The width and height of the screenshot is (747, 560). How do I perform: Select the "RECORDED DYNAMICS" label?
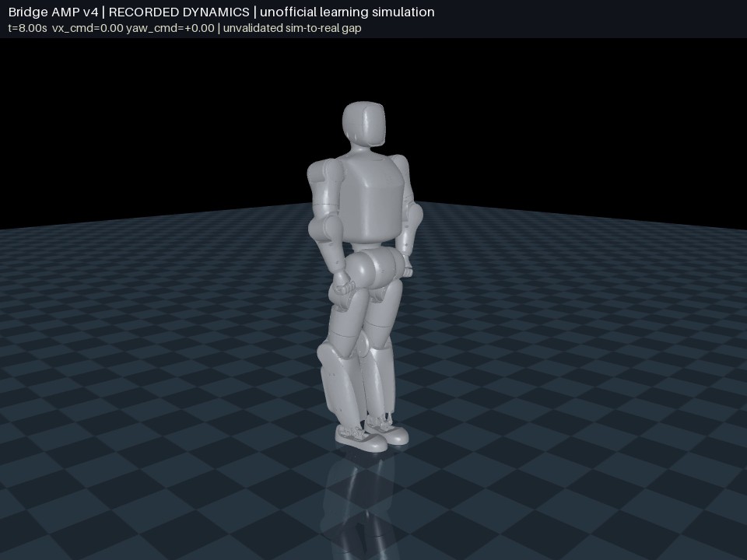point(179,12)
